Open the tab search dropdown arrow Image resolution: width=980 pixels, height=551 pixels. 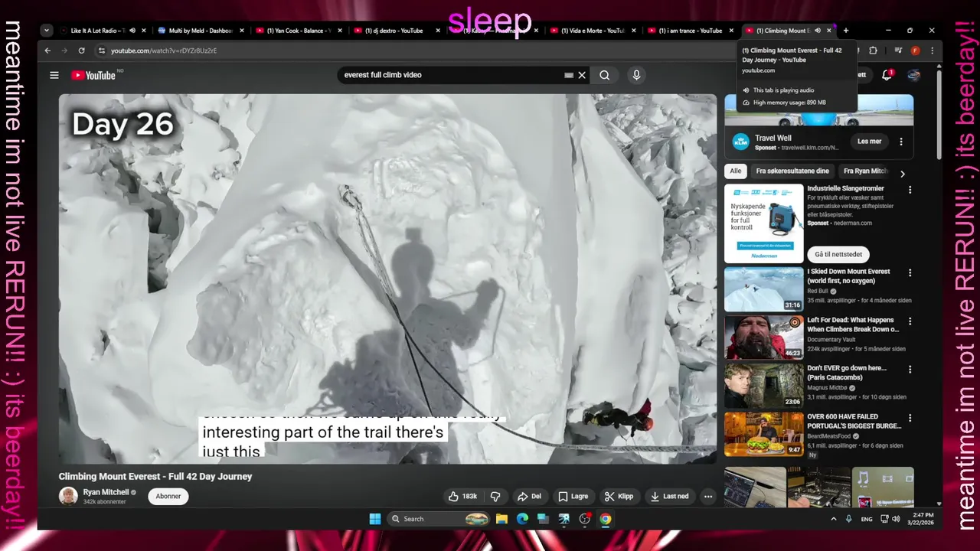click(x=47, y=31)
